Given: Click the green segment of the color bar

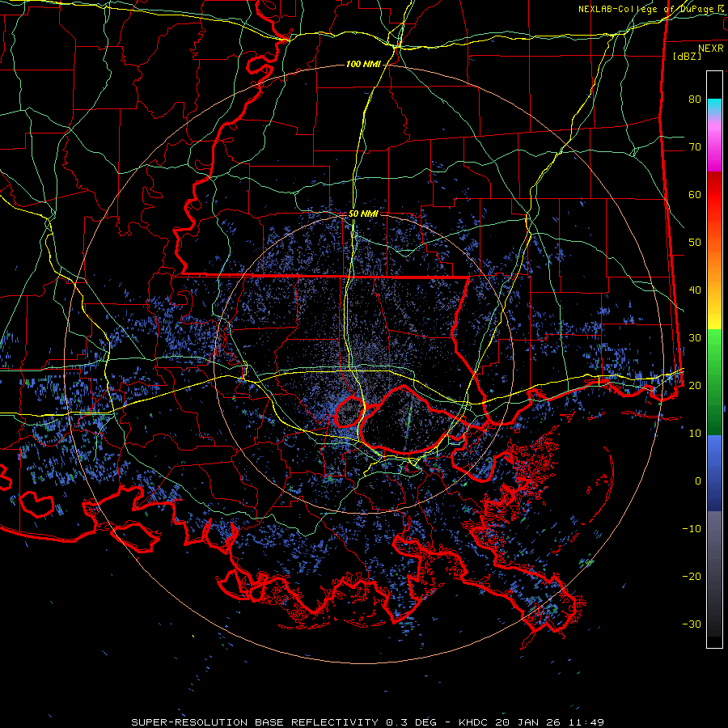Looking at the screenshot, I should pyautogui.click(x=714, y=382).
